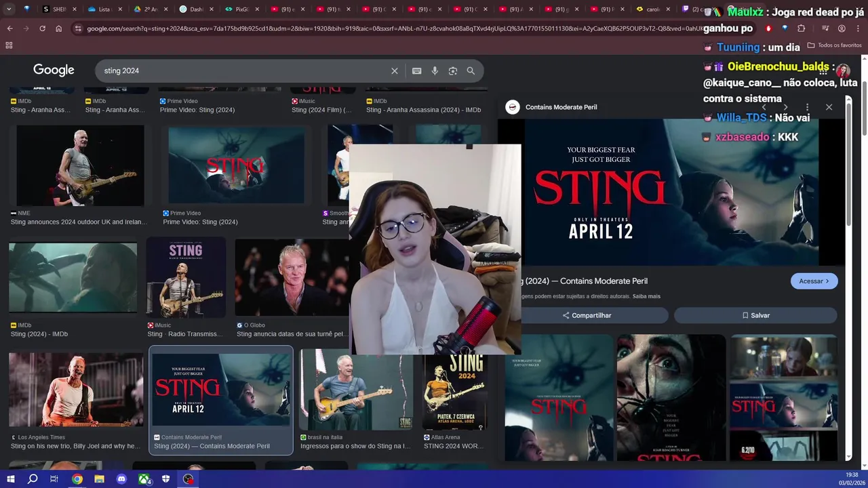Open NME Sting outdoor UK result image
Image resolution: width=868 pixels, height=488 pixels.
pyautogui.click(x=81, y=166)
